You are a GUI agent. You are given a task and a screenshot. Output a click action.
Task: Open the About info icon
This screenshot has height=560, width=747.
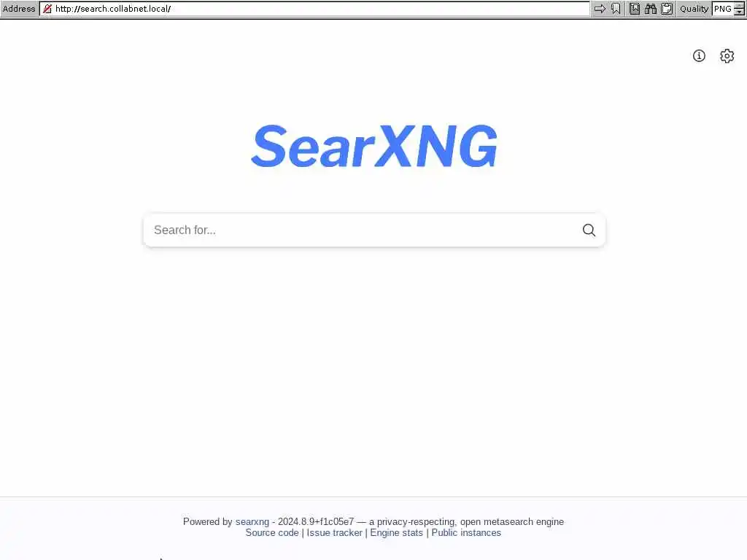[699, 55]
